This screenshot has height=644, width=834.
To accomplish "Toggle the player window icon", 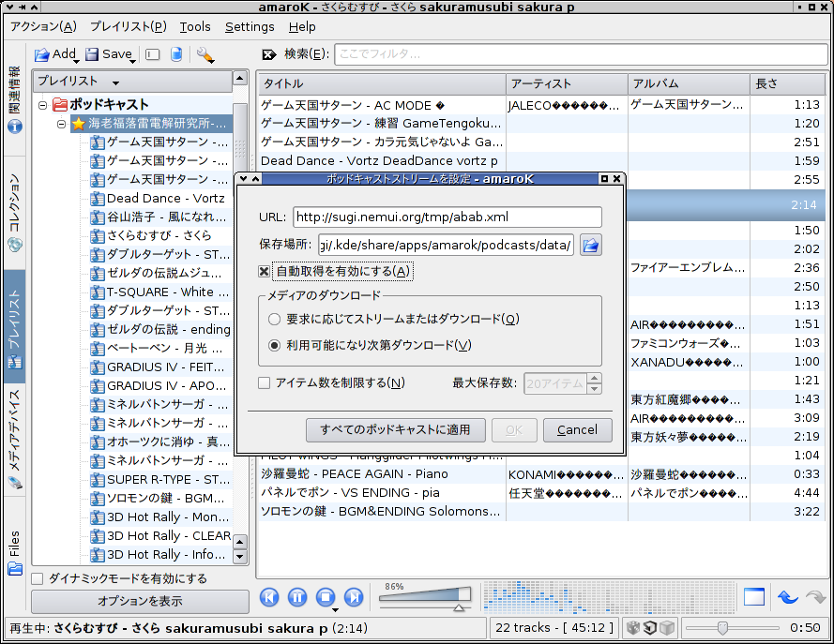I will [753, 597].
